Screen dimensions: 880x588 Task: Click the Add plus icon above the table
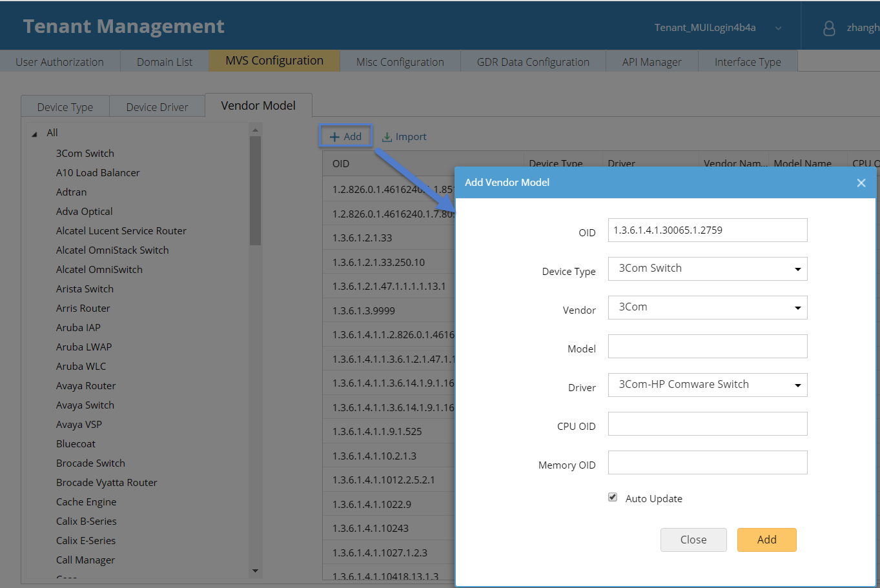coord(334,137)
